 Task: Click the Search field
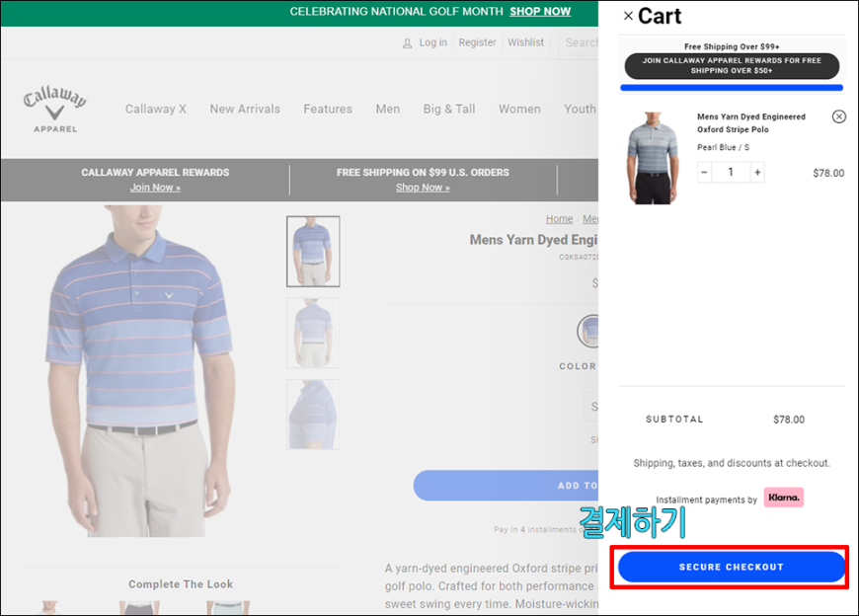tap(579, 42)
